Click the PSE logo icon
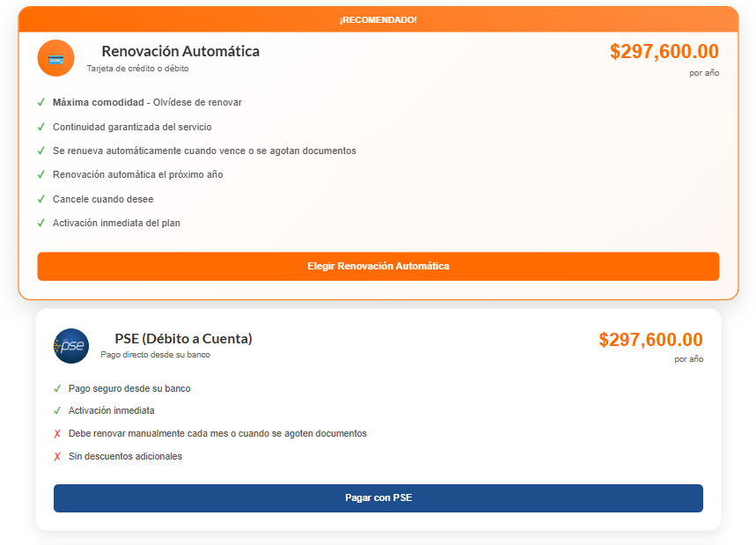 [x=71, y=346]
